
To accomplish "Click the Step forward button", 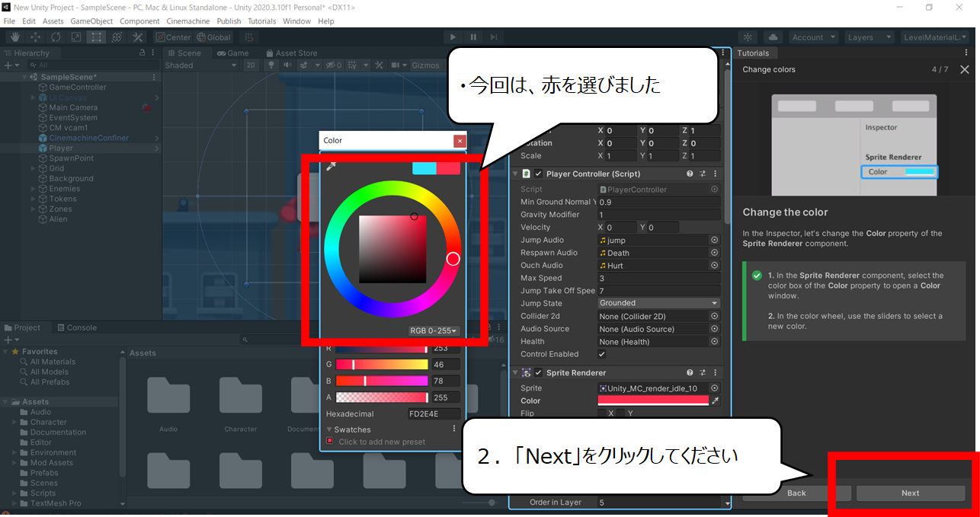I will pos(494,37).
